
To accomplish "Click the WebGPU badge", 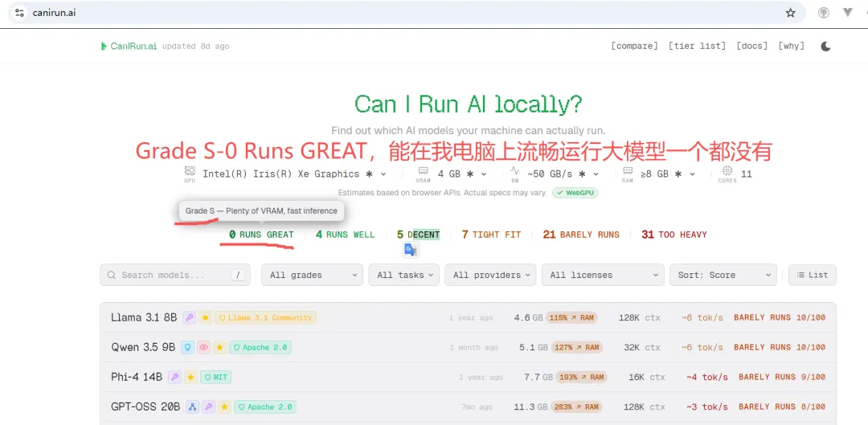I will click(x=575, y=193).
